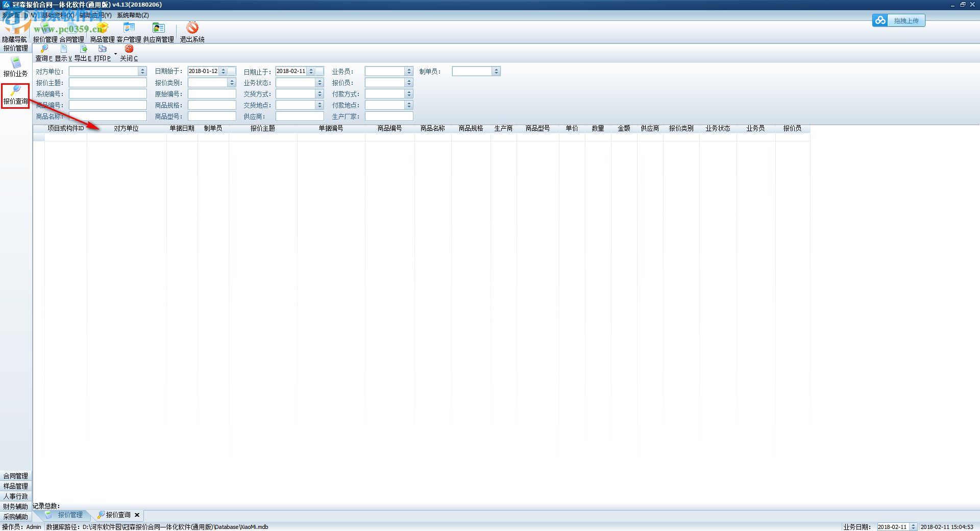
Task: Sort by the 金额 column header
Action: [x=624, y=129]
